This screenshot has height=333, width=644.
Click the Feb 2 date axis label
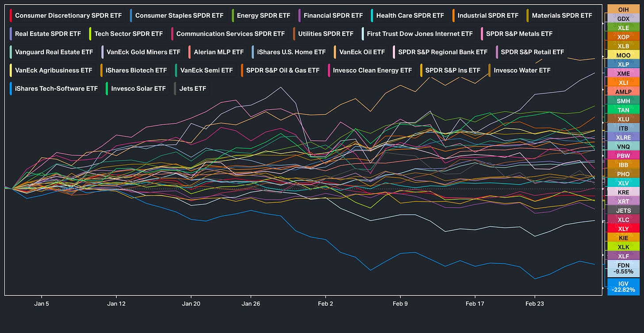325,304
